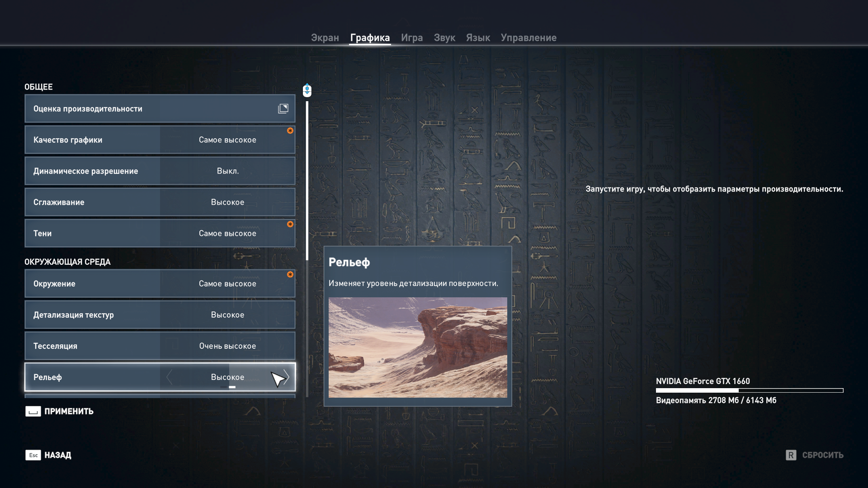This screenshot has height=488, width=868.
Task: Toggle Динамическое разрешение setting currently Выкл.
Action: [x=227, y=171]
